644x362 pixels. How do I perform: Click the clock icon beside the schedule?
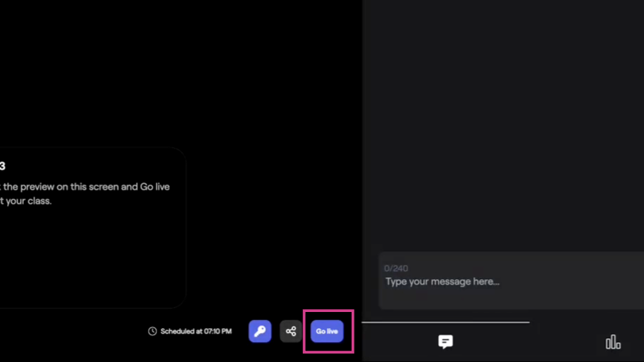coord(152,331)
